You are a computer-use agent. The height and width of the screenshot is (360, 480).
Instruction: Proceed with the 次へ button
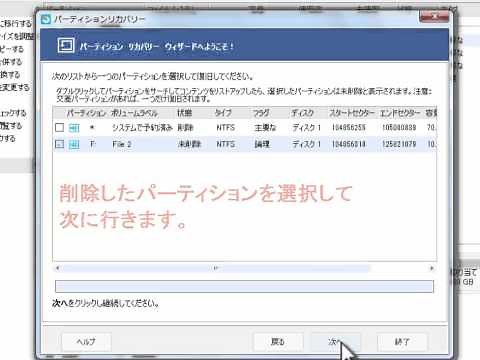pyautogui.click(x=336, y=342)
